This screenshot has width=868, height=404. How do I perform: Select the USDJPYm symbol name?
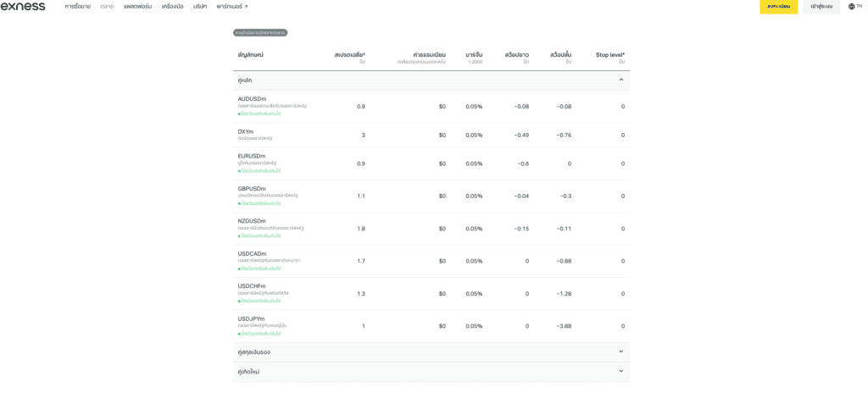point(251,318)
